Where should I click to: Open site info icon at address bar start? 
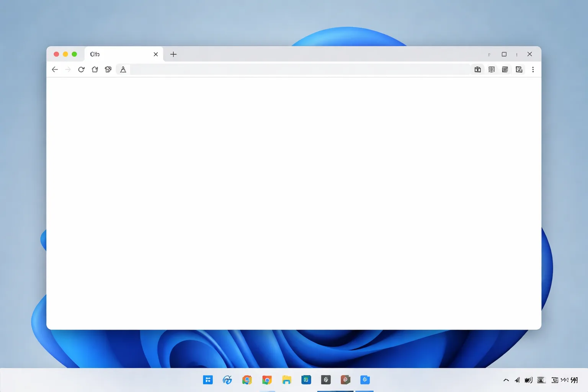coord(123,69)
